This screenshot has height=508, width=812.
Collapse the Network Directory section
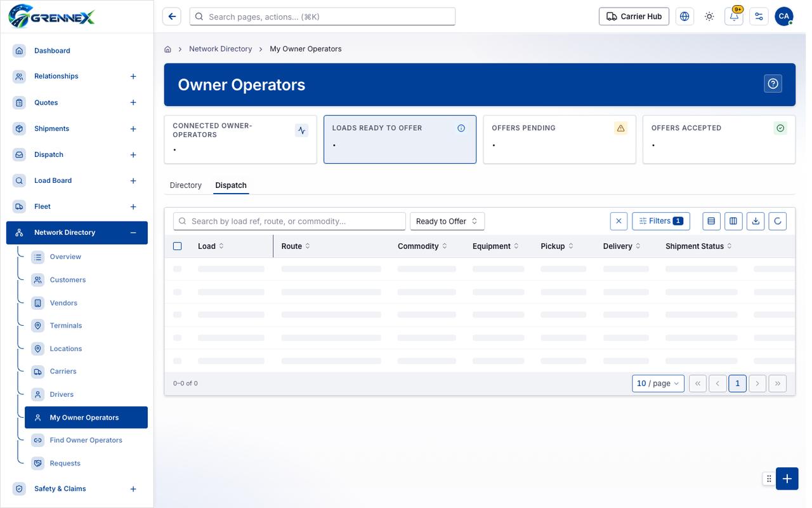pos(133,233)
